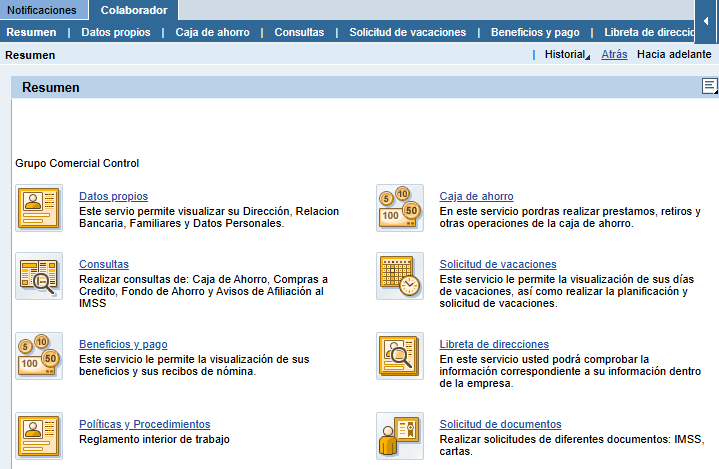This screenshot has width=719, height=469.
Task: Select the Colaborador tab
Action: 134,10
